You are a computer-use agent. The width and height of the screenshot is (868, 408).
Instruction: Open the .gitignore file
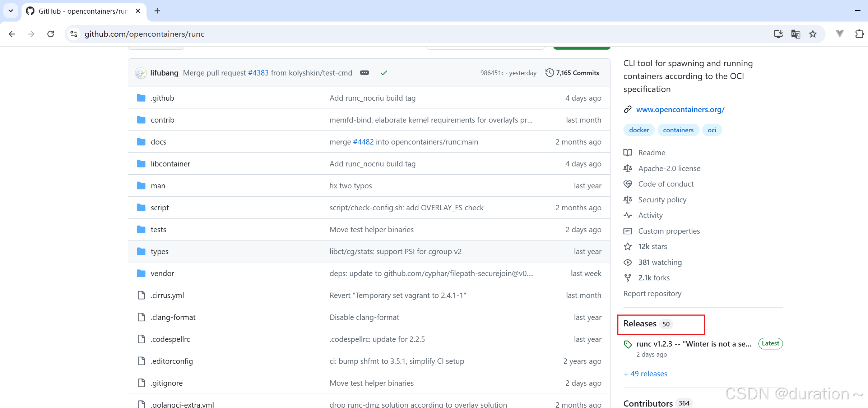click(167, 383)
